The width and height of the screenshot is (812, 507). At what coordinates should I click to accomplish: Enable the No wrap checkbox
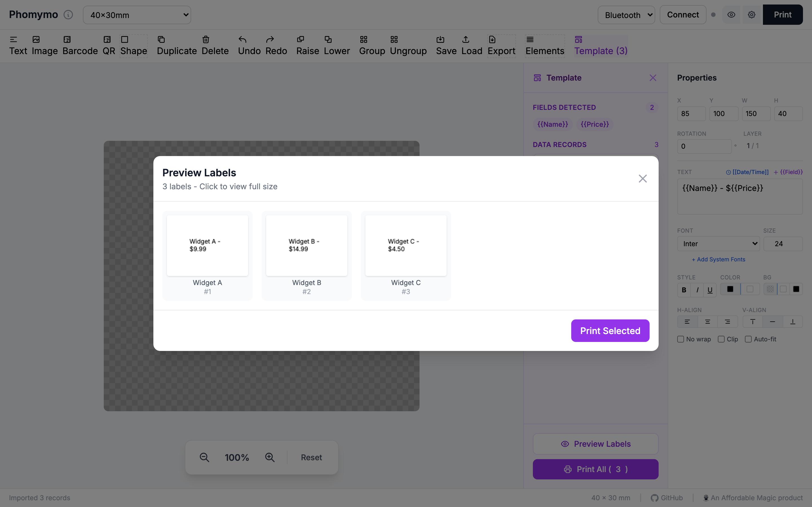(681, 339)
